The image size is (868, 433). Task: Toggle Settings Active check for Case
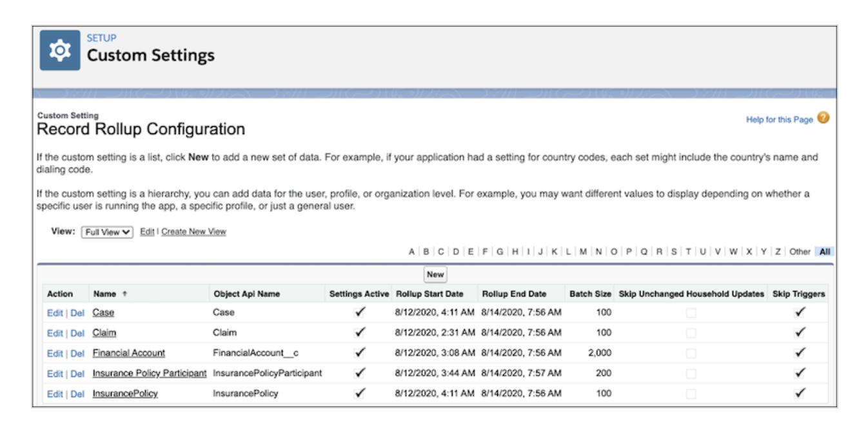360,312
